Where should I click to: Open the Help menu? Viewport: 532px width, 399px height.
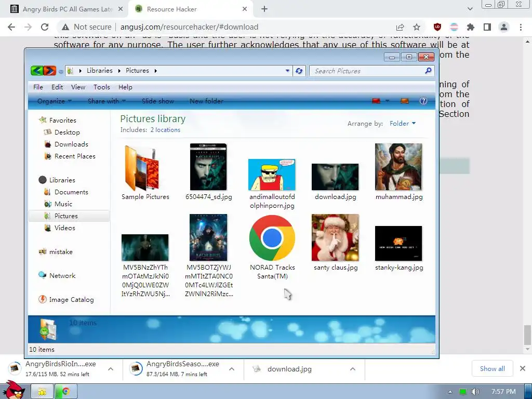pos(125,87)
